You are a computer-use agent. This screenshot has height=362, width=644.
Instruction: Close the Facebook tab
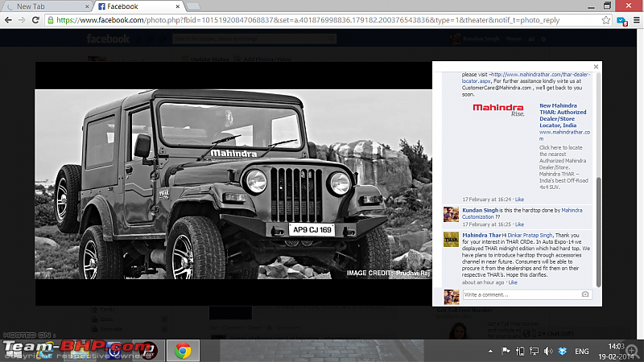click(177, 6)
